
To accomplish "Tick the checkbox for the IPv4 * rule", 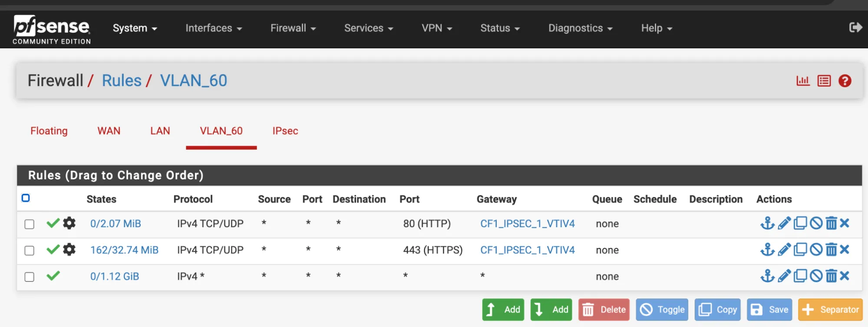I will click(x=30, y=277).
